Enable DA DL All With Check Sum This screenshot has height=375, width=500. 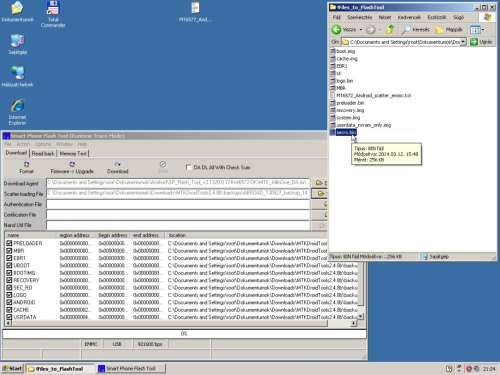pos(189,167)
